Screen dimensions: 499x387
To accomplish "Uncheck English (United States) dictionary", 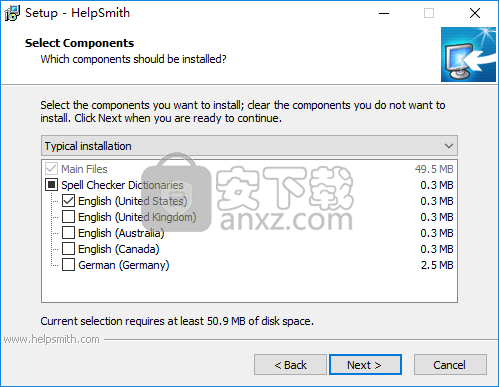I will click(x=68, y=201).
